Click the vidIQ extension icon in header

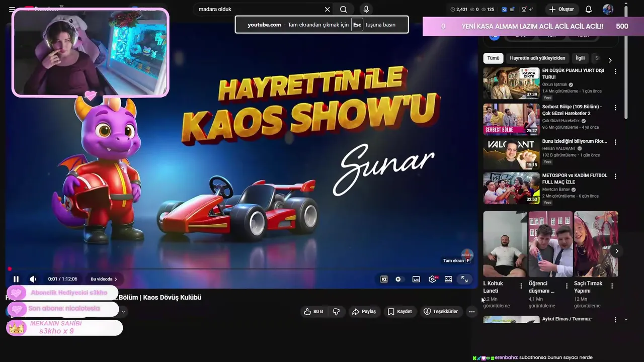[504, 9]
